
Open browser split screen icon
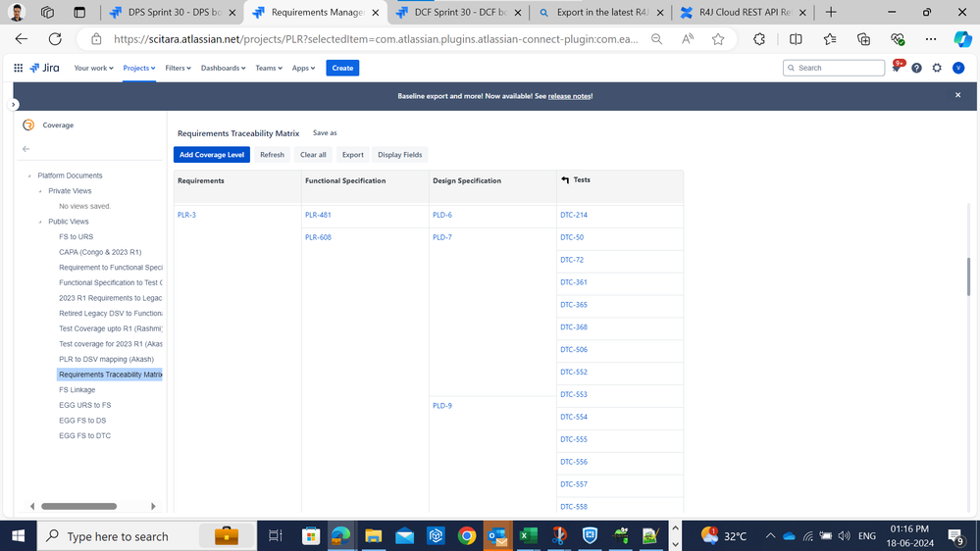[796, 39]
